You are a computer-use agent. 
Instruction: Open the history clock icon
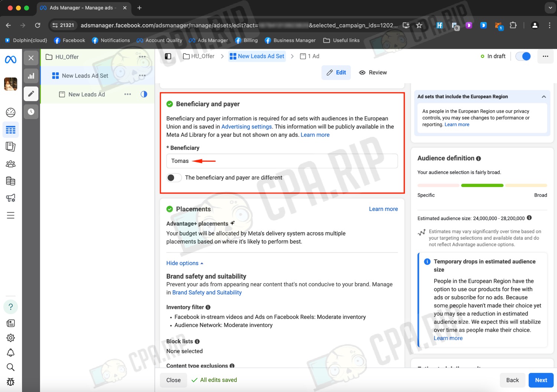pos(31,111)
